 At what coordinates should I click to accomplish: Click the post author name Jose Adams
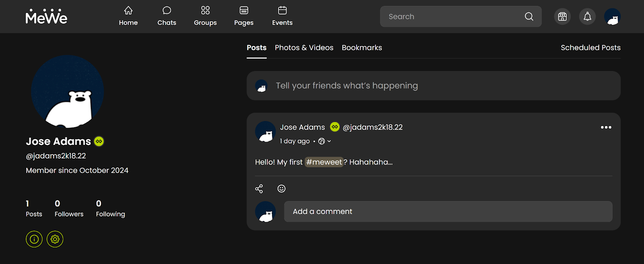pos(302,127)
